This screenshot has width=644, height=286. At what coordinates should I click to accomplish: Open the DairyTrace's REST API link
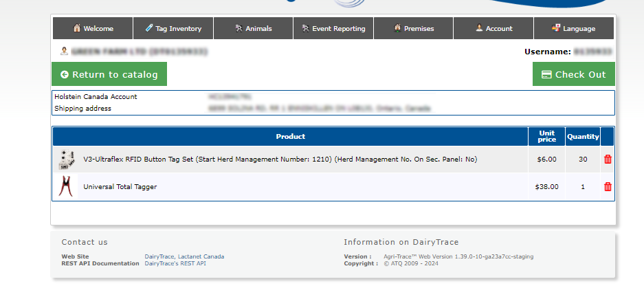tap(175, 263)
